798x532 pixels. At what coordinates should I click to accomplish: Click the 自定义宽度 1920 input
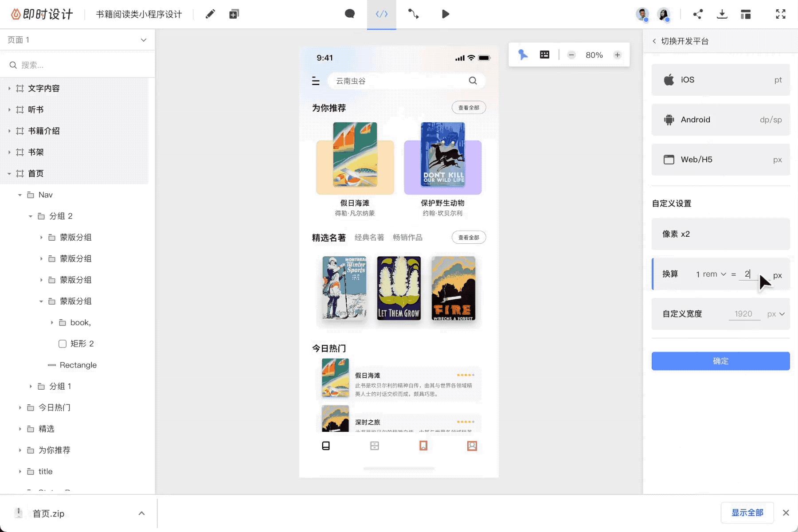point(744,314)
